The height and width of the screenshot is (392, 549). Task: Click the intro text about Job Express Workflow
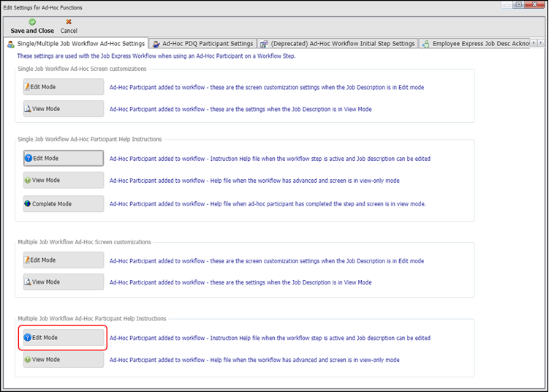point(156,56)
